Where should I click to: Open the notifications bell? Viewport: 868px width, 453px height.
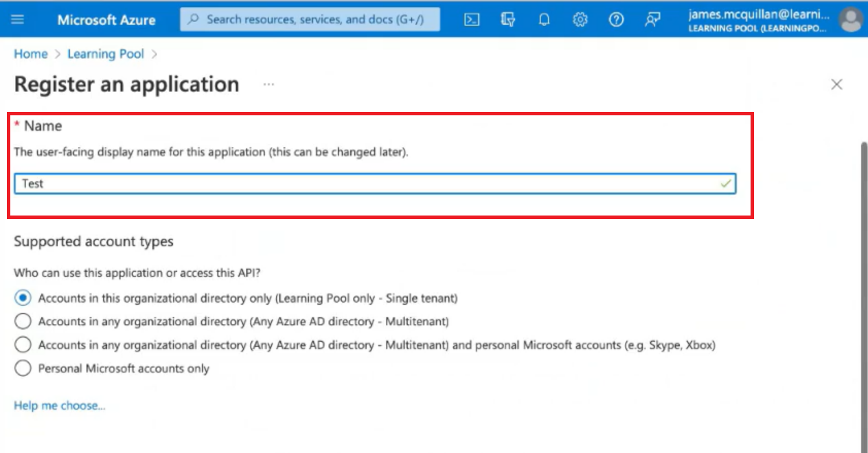click(x=544, y=19)
